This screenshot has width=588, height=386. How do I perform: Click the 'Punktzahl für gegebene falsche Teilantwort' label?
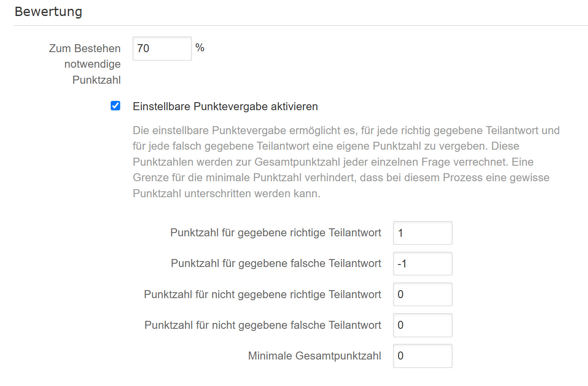(x=276, y=264)
